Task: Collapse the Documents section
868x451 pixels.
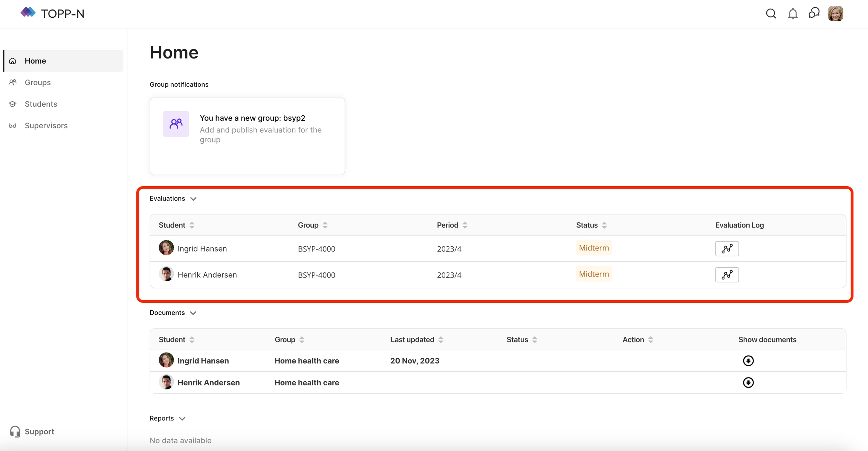Action: point(193,313)
